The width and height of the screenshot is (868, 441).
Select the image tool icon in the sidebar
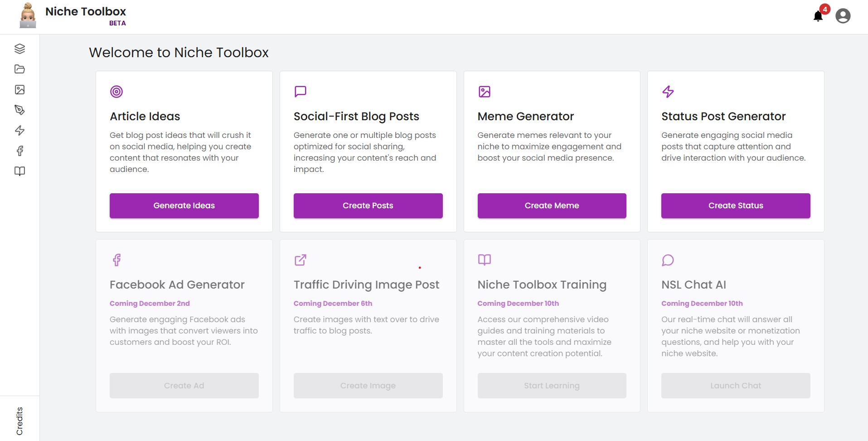pyautogui.click(x=19, y=89)
